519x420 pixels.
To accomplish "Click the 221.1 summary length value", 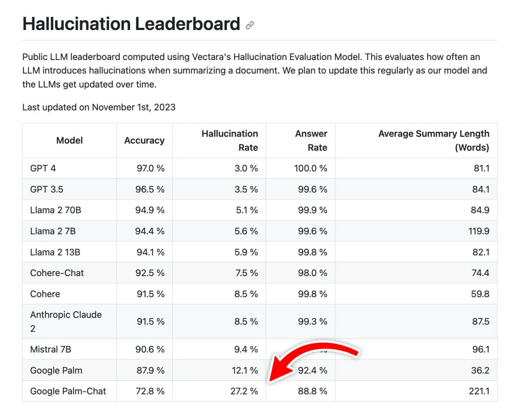I will point(479,391).
